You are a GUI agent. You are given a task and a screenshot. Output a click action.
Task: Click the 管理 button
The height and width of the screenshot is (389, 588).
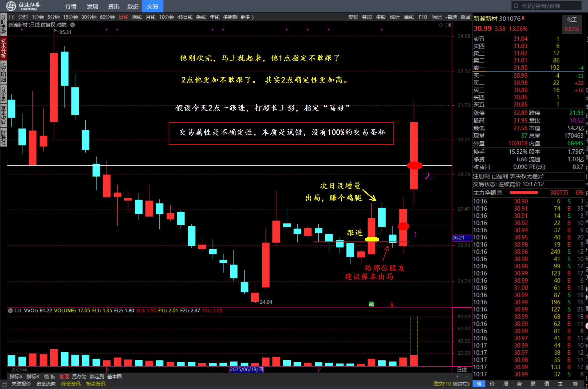[64, 376]
